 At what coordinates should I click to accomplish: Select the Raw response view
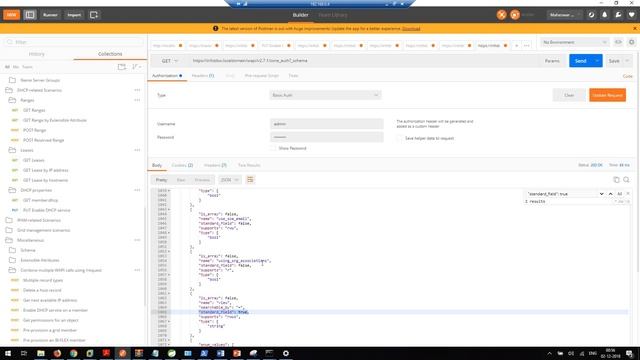pyautogui.click(x=181, y=180)
